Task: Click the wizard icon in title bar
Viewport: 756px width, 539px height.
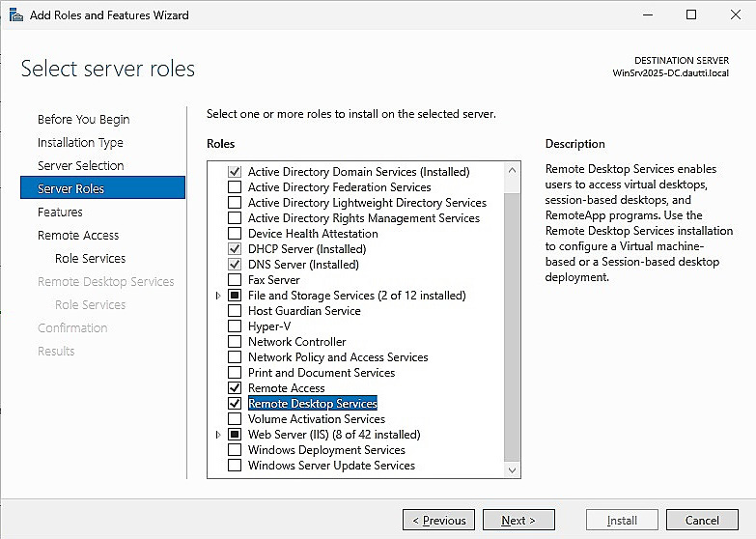Action: coord(15,14)
